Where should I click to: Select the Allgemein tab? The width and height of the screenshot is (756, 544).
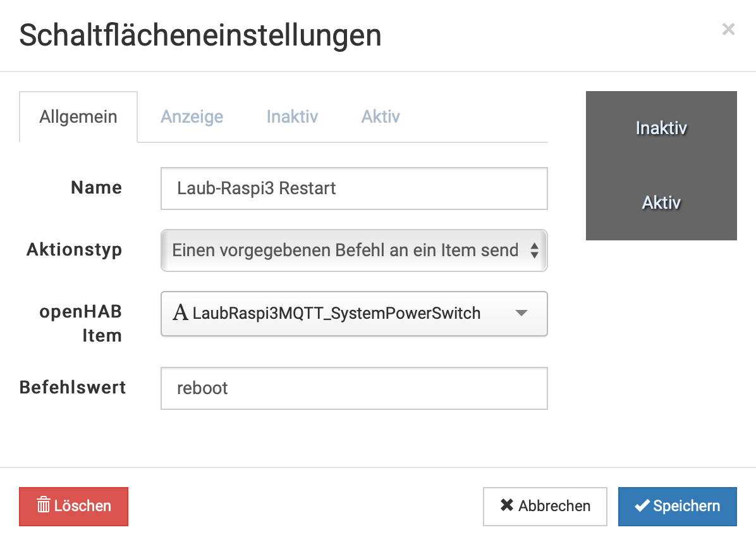[x=78, y=117]
